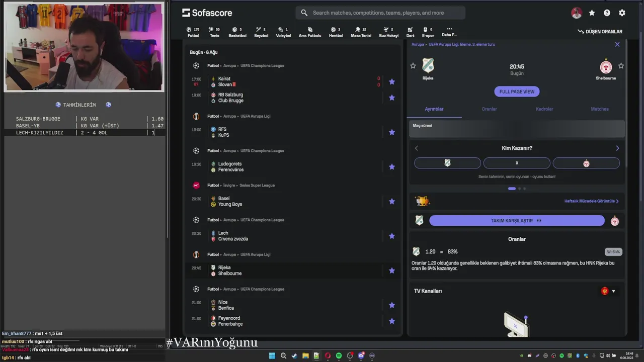This screenshot has height=362, width=644.
Task: Open Discord from the taskbar
Action: pos(361,355)
